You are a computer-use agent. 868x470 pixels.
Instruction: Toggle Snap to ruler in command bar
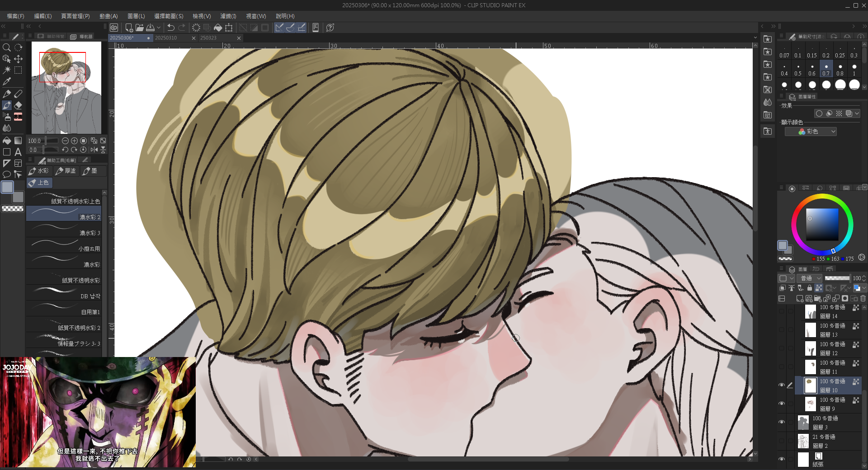coord(279,28)
